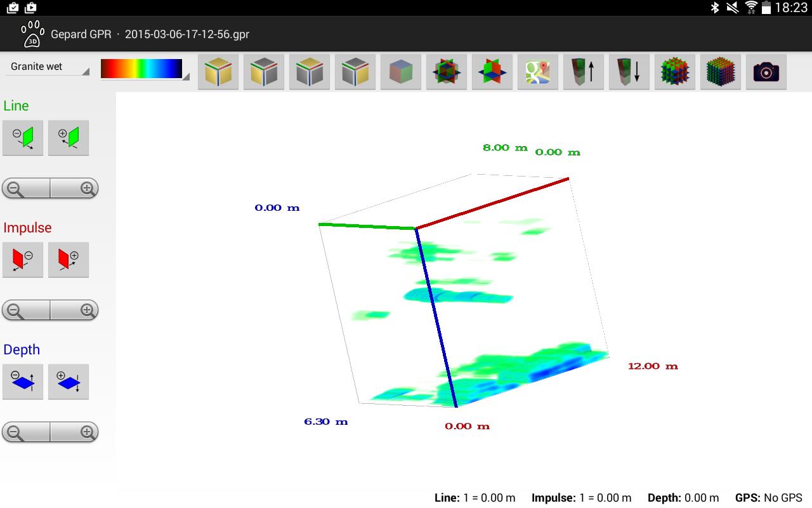812x508 pixels.
Task: Click the red 0.00 m axis label
Action: pos(467,426)
